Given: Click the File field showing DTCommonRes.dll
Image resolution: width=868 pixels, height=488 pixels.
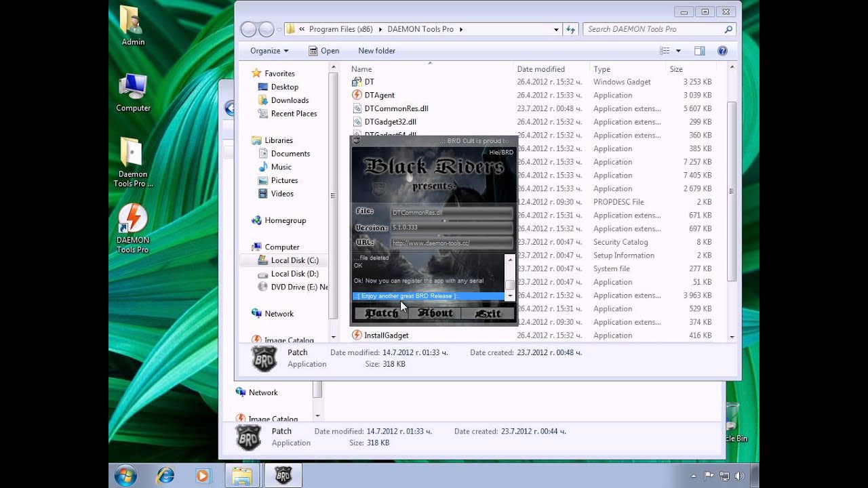Looking at the screenshot, I should [x=452, y=212].
